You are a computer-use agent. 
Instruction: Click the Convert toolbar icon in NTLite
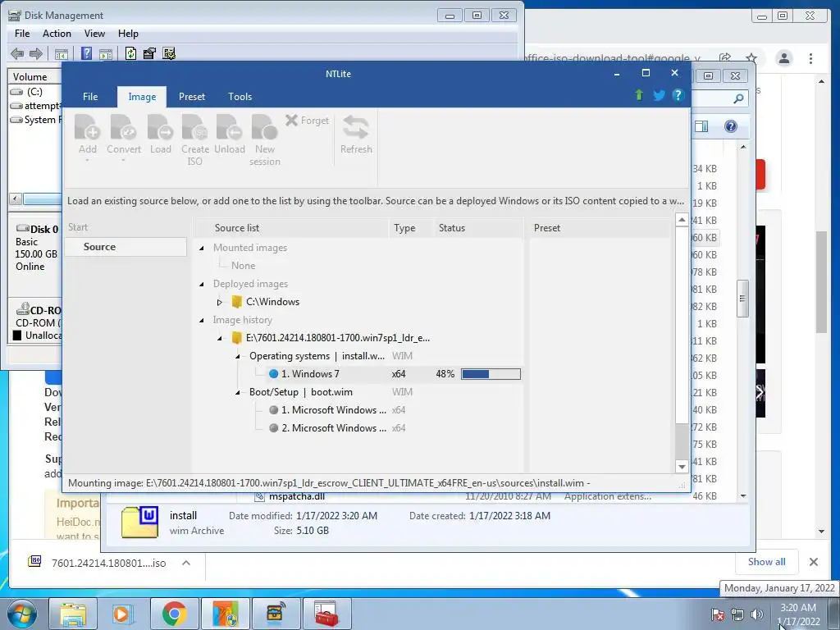(x=123, y=127)
